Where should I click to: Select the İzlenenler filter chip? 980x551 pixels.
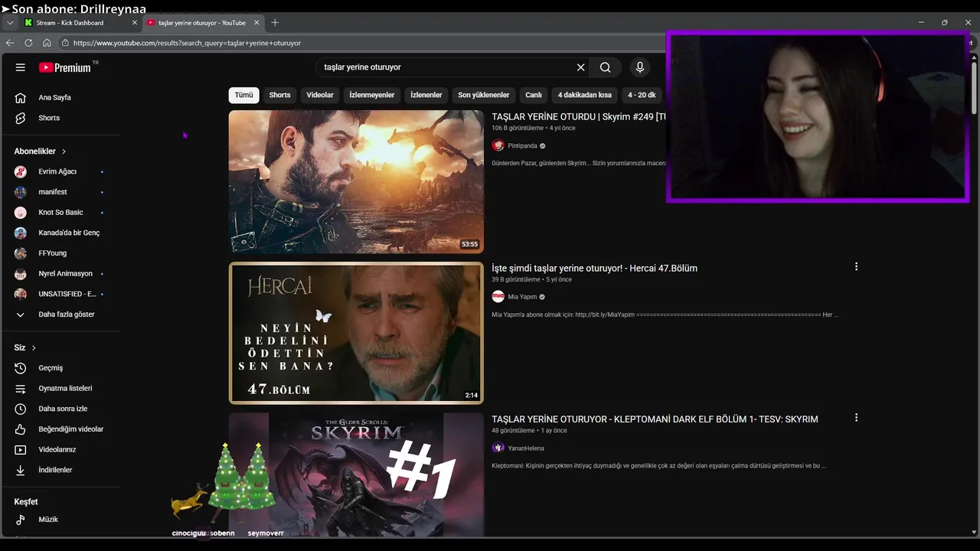tap(426, 95)
